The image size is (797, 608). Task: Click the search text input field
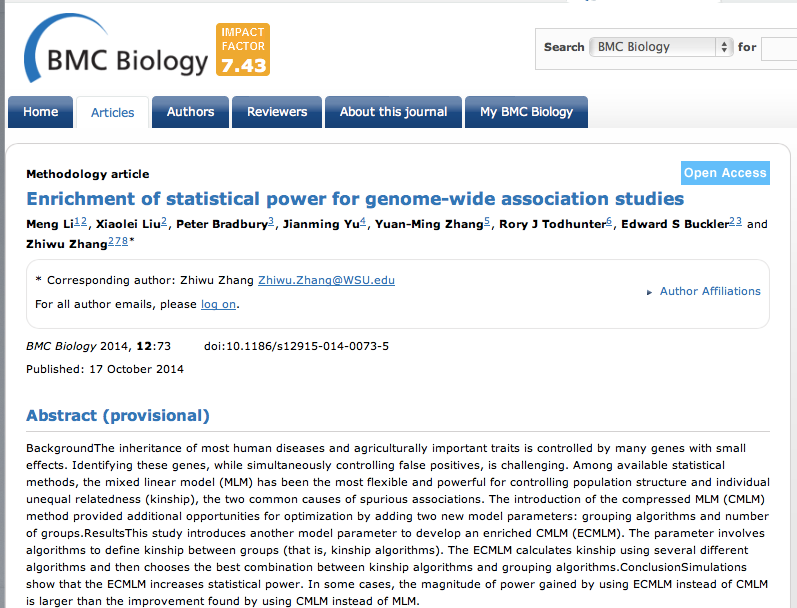[778, 47]
